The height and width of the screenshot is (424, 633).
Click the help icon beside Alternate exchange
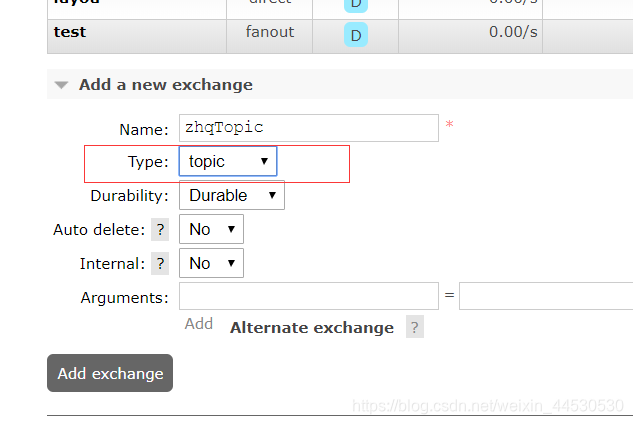[x=415, y=327]
